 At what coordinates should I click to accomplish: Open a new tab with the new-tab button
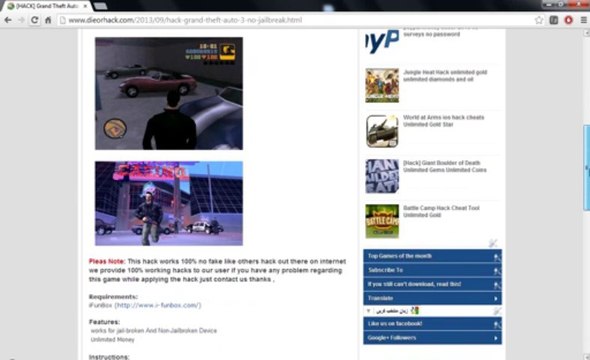100,6
